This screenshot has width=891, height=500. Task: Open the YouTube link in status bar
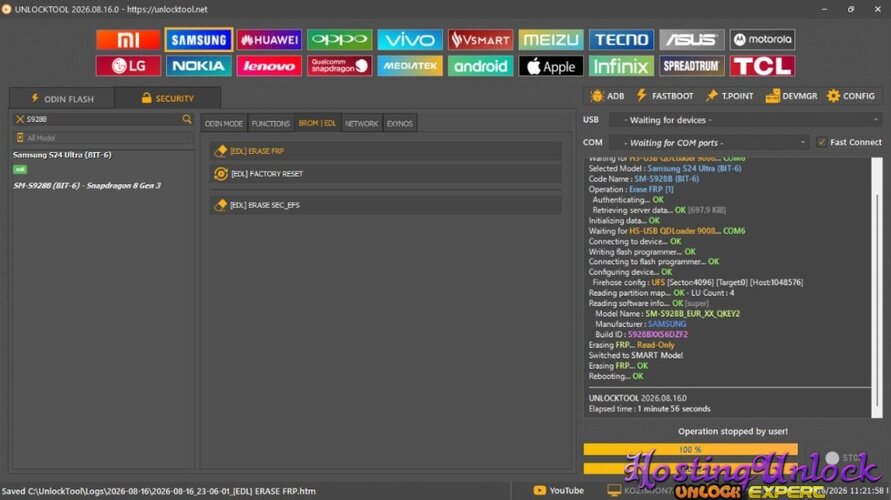(x=559, y=490)
